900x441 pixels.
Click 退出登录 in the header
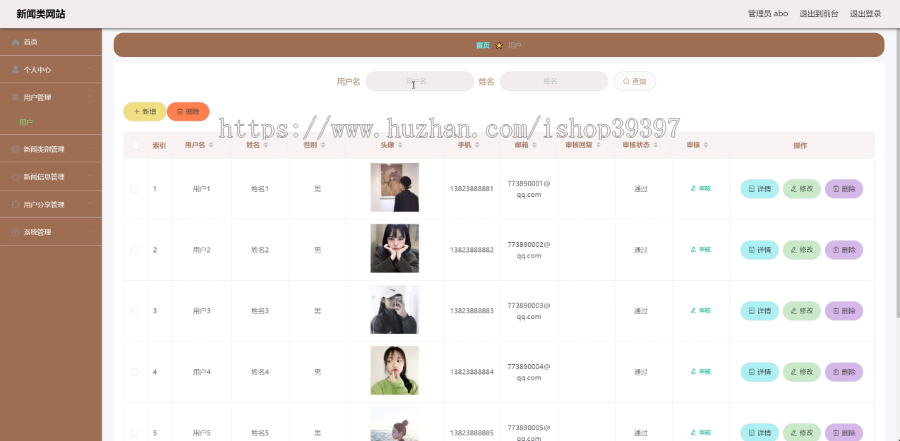(865, 14)
